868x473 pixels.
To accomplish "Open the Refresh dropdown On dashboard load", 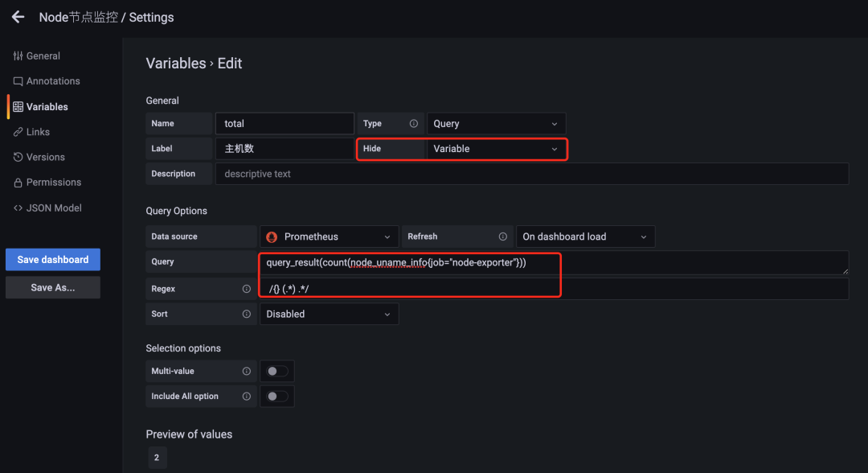I will [585, 236].
